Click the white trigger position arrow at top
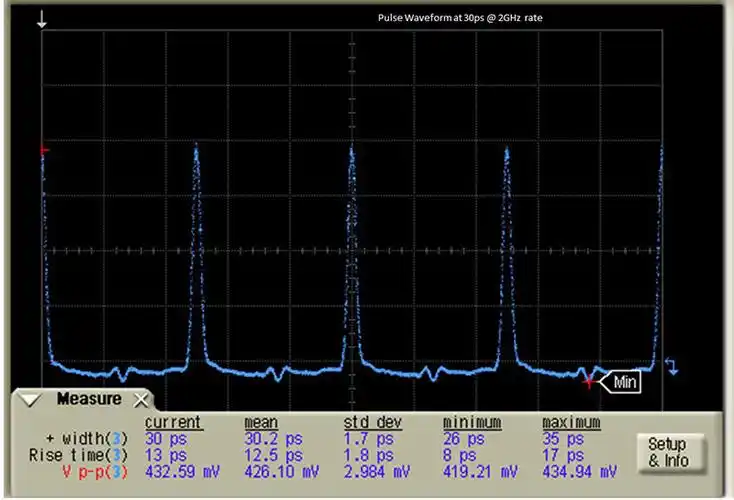 (x=41, y=18)
